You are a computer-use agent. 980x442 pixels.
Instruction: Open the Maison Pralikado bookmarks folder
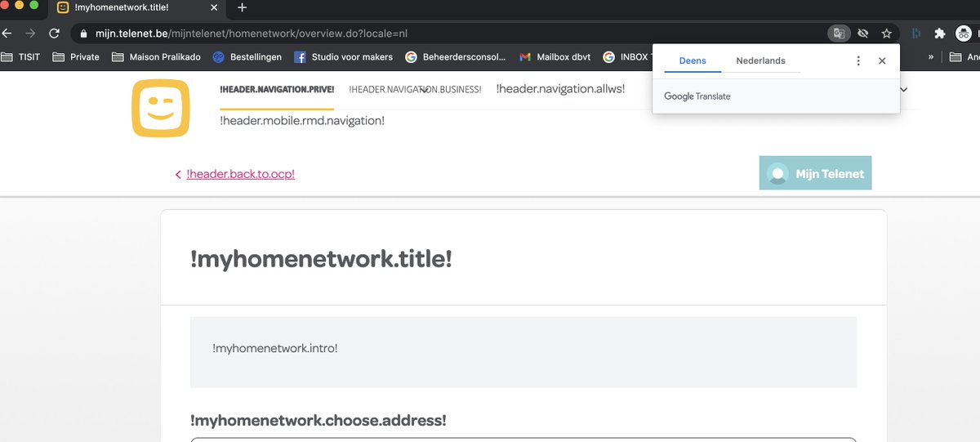[156, 57]
